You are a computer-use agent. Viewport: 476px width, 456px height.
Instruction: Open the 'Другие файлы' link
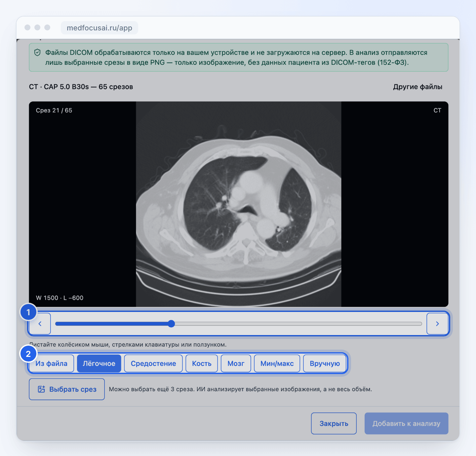(x=418, y=87)
